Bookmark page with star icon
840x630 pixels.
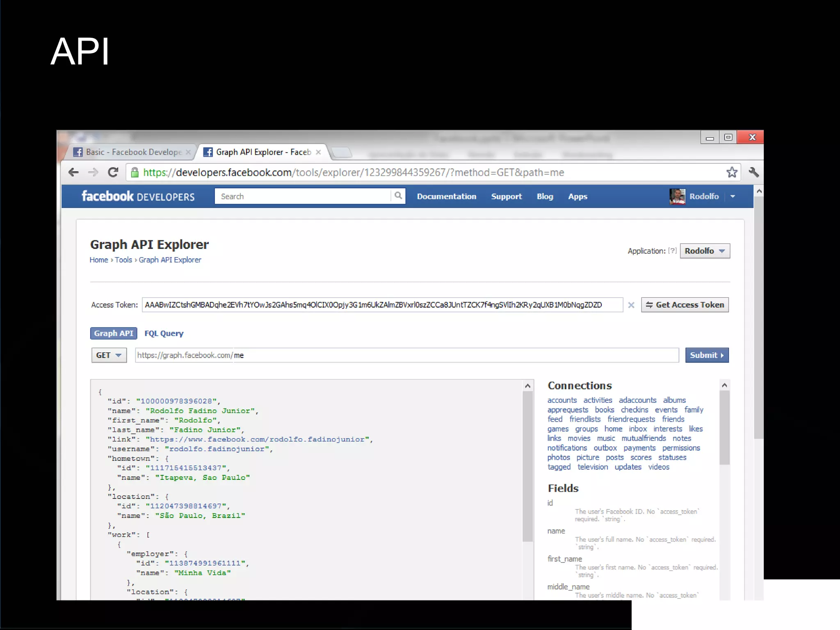point(732,172)
